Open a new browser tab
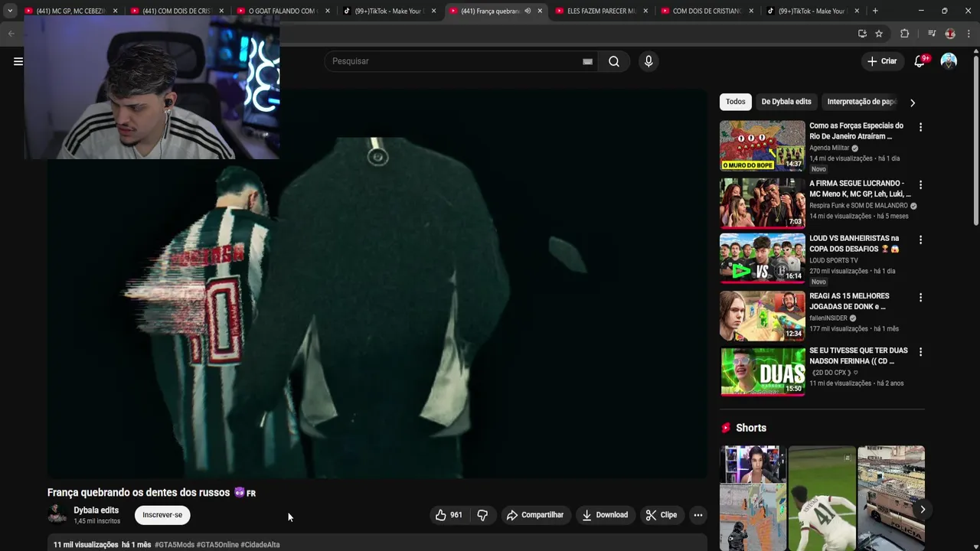The width and height of the screenshot is (980, 551). click(875, 11)
